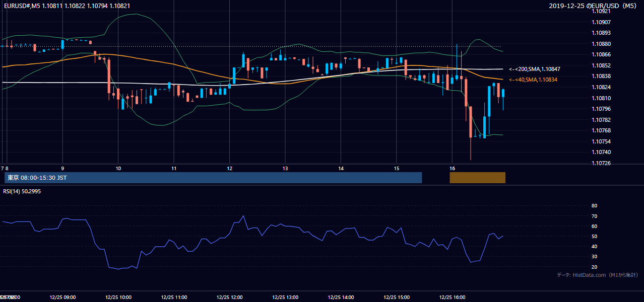
Task: Click time axis label 12/25 09:00
Action: 62,297
